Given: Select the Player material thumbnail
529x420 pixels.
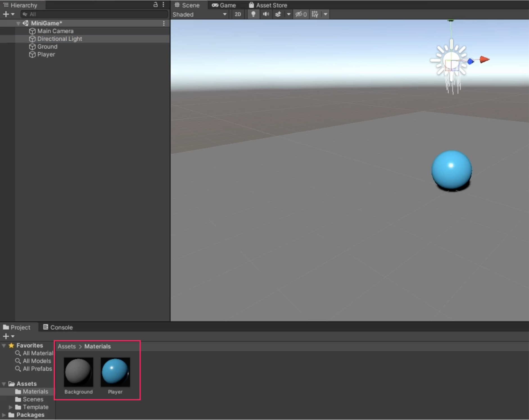Looking at the screenshot, I should tap(115, 372).
